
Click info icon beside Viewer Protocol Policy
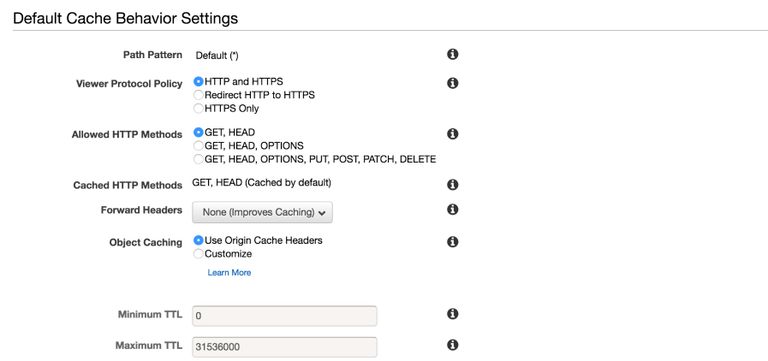pos(453,83)
